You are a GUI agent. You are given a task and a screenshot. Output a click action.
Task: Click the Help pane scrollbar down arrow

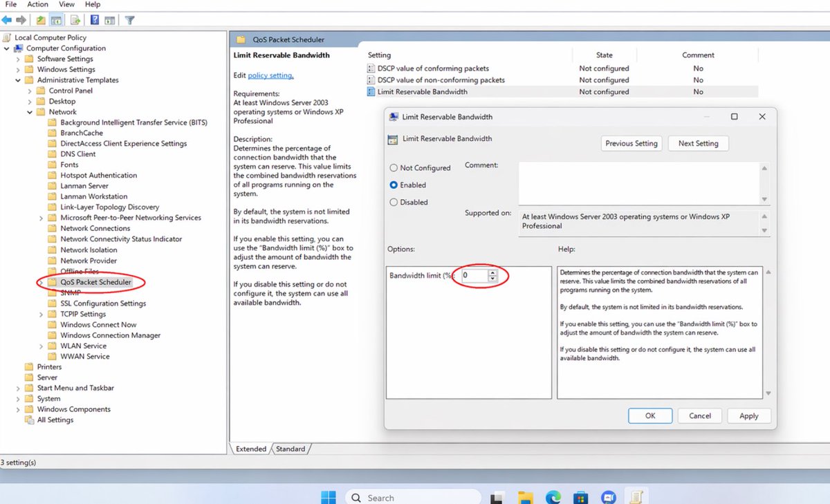pos(767,393)
